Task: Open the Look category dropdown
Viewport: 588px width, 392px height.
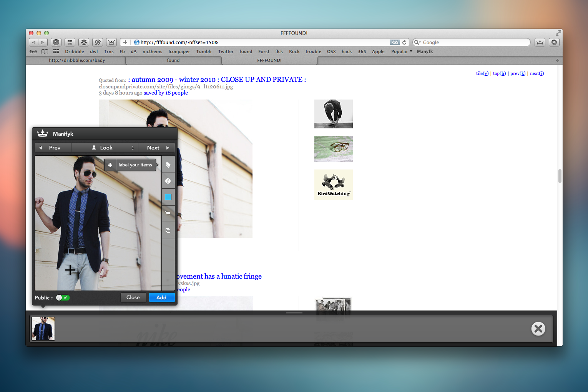Action: click(x=105, y=148)
